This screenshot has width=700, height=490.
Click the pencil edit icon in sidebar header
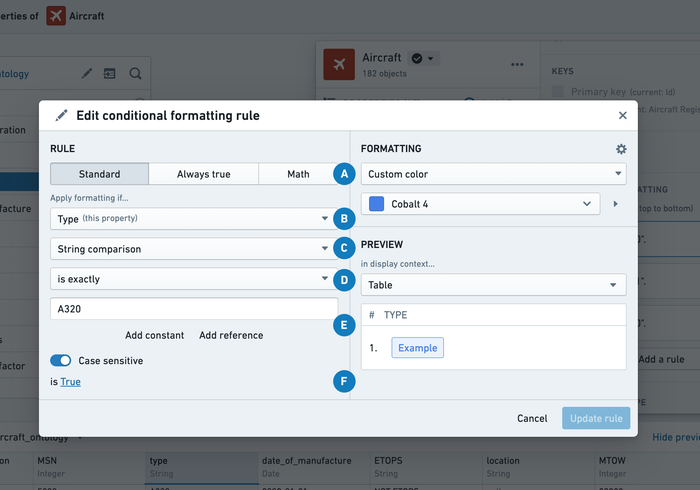(87, 73)
